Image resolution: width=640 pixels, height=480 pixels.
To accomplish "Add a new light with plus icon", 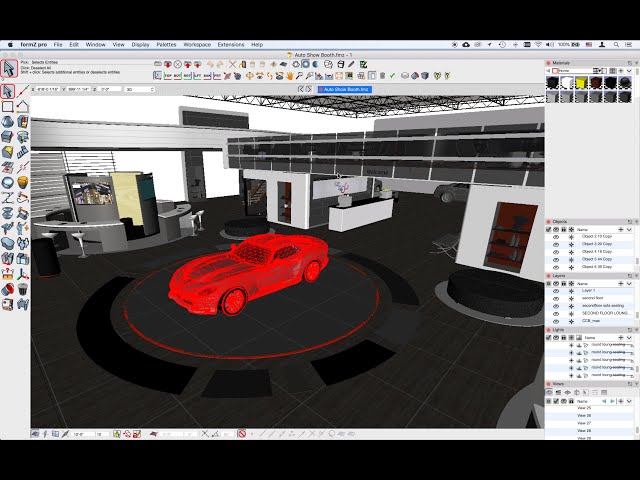I will pyautogui.click(x=621, y=338).
